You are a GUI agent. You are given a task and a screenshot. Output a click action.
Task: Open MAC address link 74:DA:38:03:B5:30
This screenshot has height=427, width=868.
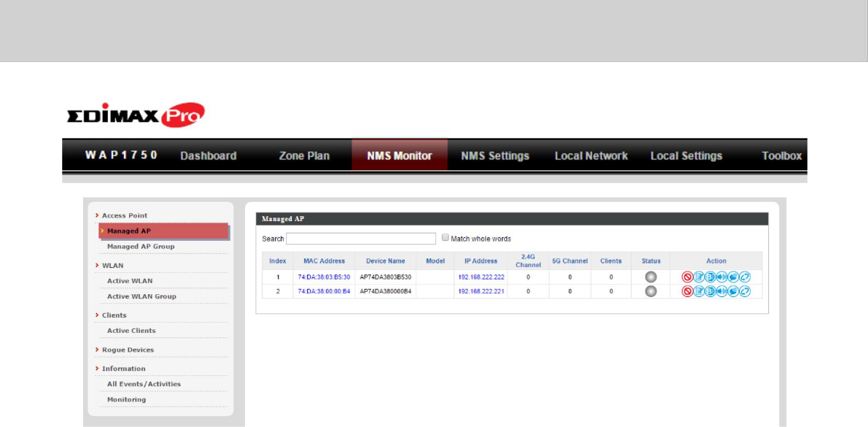click(324, 277)
